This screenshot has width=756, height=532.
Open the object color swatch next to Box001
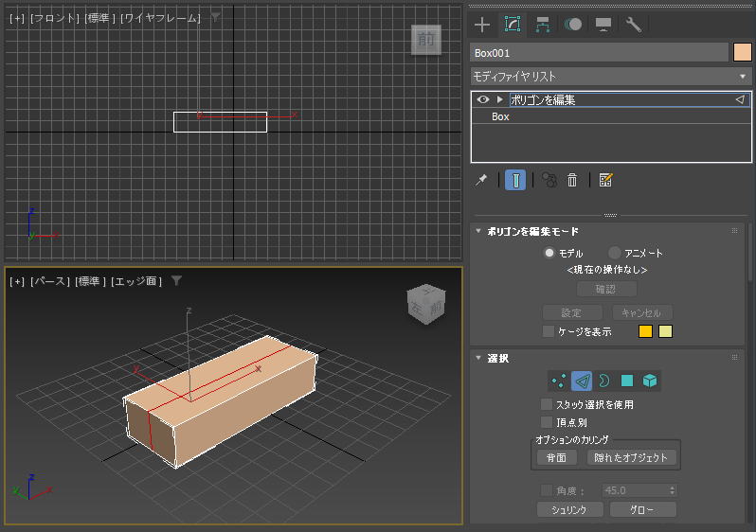742,52
